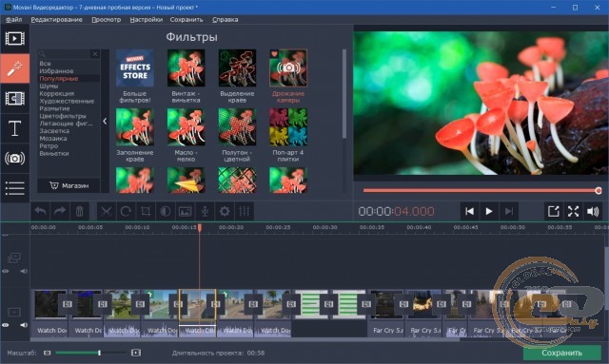Screen dimensions: 609x364
Task: Open the Сохранить menu in menu bar
Action: 187,19
